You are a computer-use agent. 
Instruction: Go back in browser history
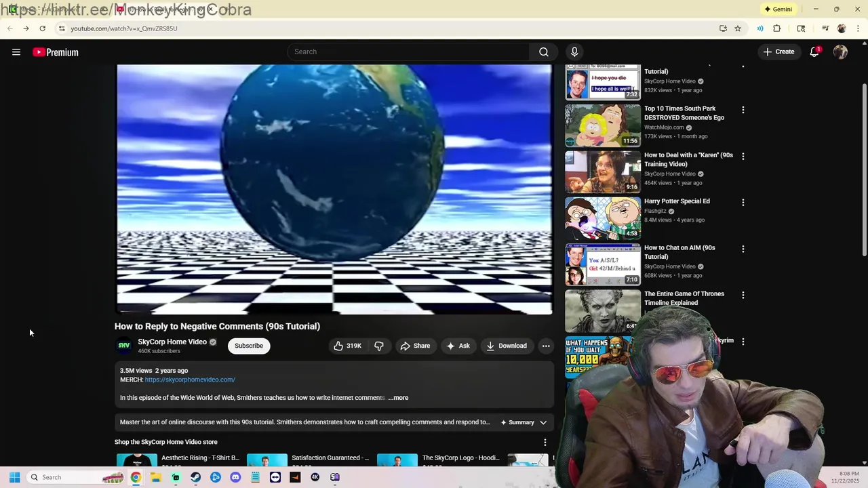(x=9, y=28)
